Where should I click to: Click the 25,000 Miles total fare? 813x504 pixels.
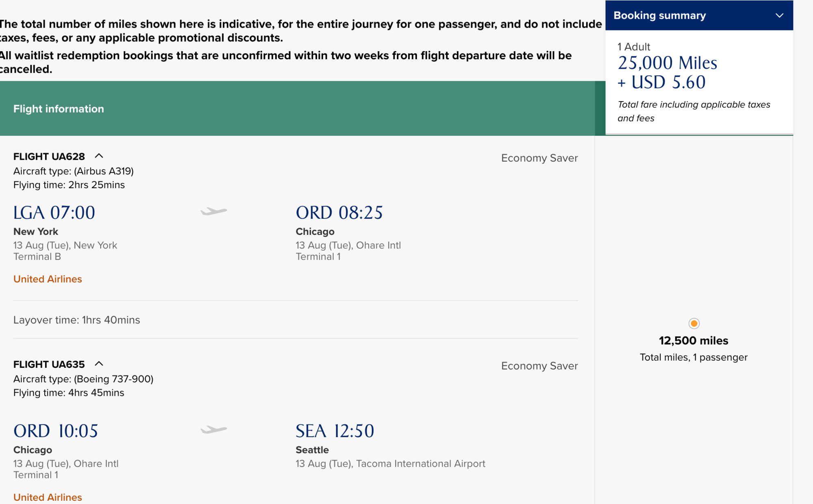(x=667, y=63)
